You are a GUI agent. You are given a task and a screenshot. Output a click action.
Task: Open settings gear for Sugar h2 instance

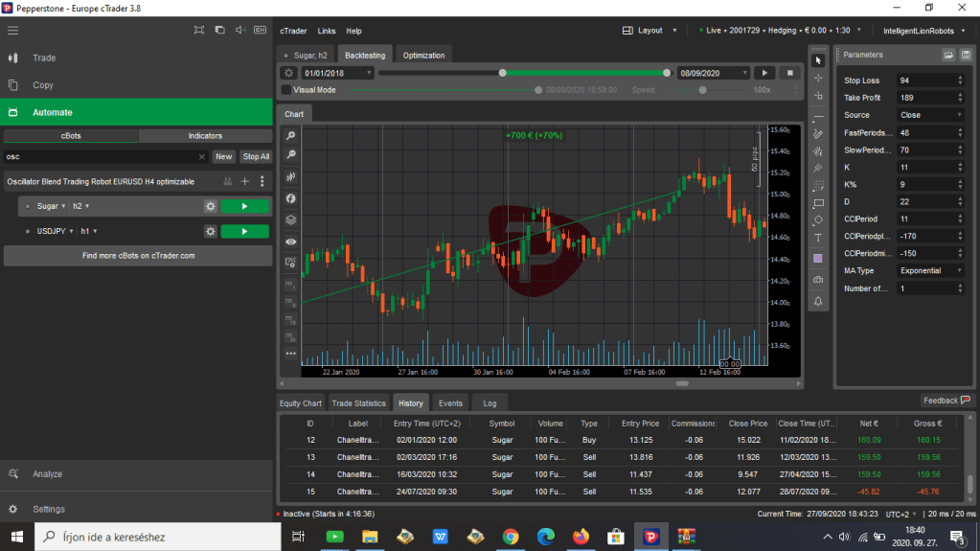click(210, 206)
